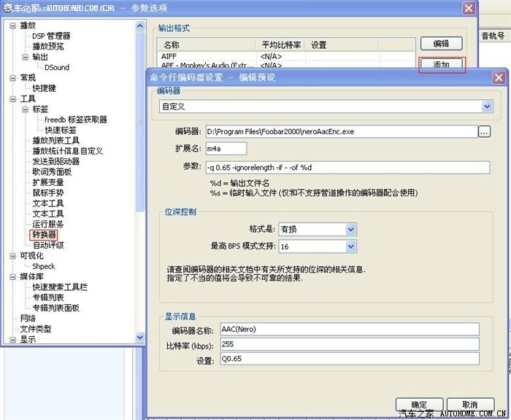Image resolution: width=511 pixels, height=420 pixels.
Task: Select DSound output in the tree
Action: point(57,67)
